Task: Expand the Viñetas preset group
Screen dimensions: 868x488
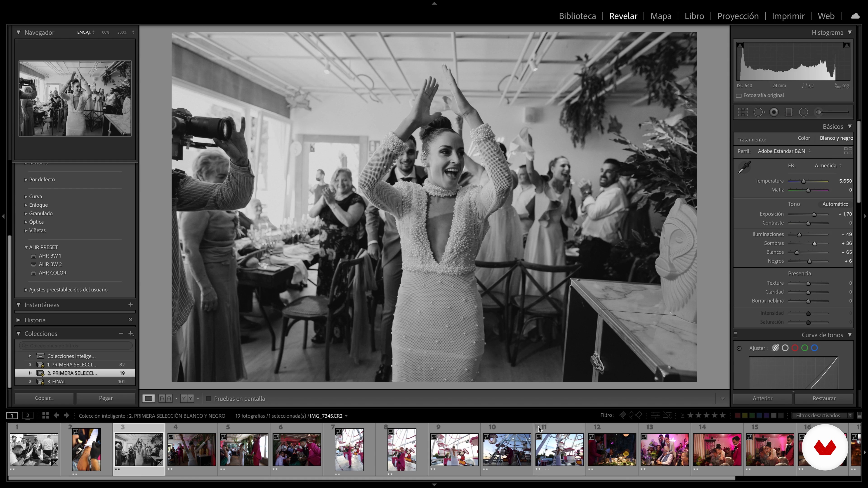Action: (x=26, y=230)
